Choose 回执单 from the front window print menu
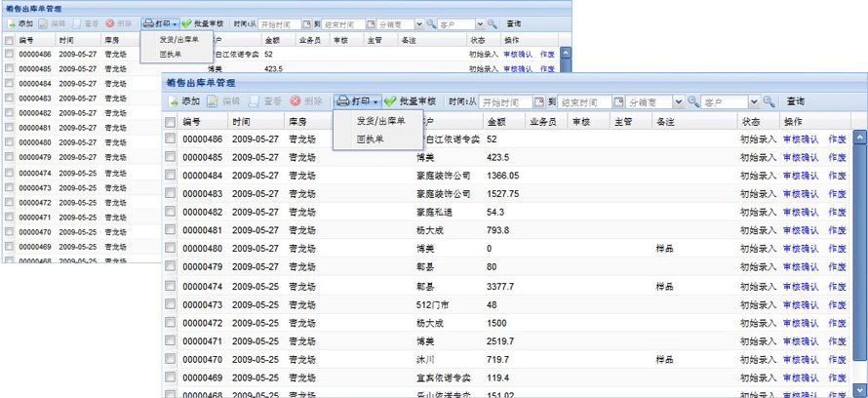This screenshot has width=868, height=398. [371, 139]
